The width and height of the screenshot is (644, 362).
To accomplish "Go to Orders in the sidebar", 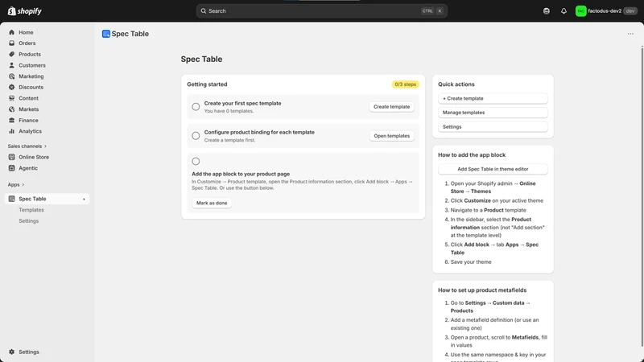I will pos(27,43).
